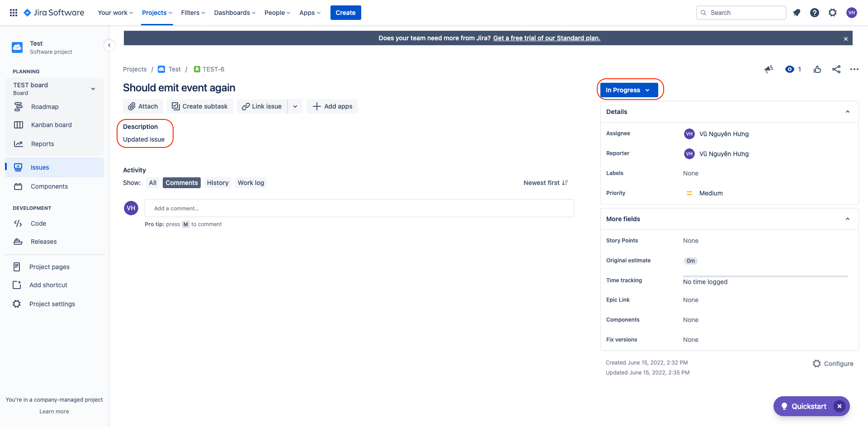This screenshot has height=427, width=868.
Task: Open the Releases icon in sidebar
Action: pyautogui.click(x=18, y=241)
